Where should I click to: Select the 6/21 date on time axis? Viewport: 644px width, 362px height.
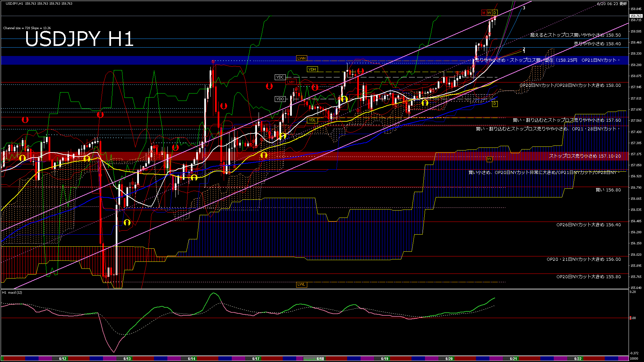coord(514,359)
